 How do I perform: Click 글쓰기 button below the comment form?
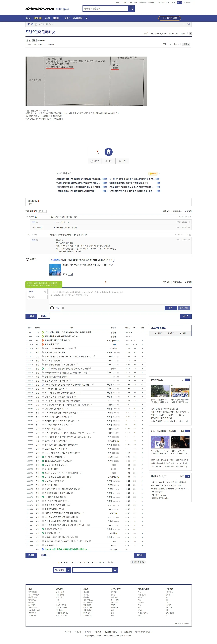[186, 316]
